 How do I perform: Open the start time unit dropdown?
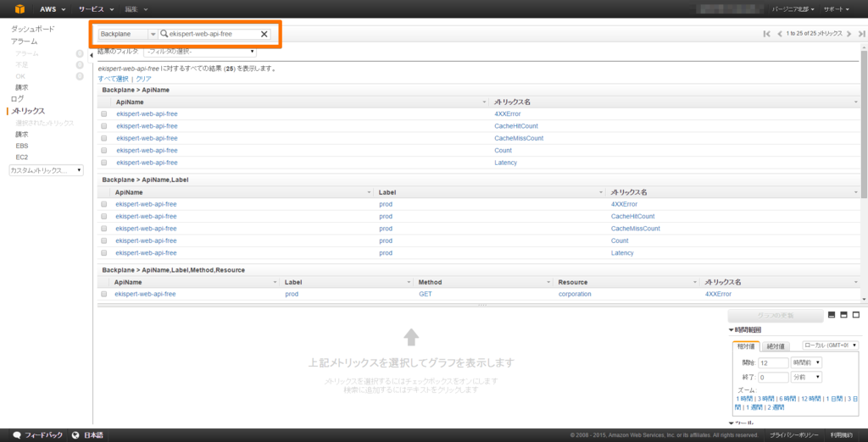click(806, 363)
